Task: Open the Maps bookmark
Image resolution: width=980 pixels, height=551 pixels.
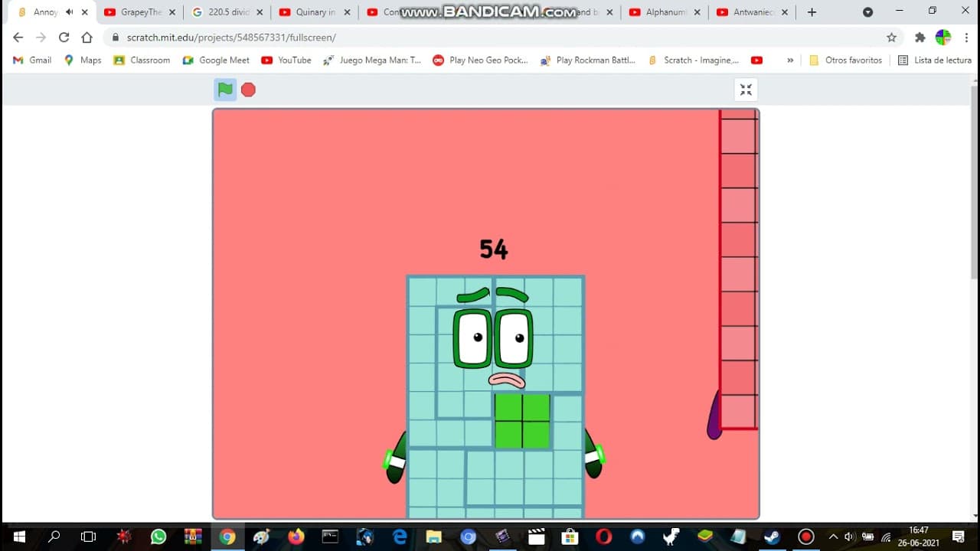Action: [83, 60]
